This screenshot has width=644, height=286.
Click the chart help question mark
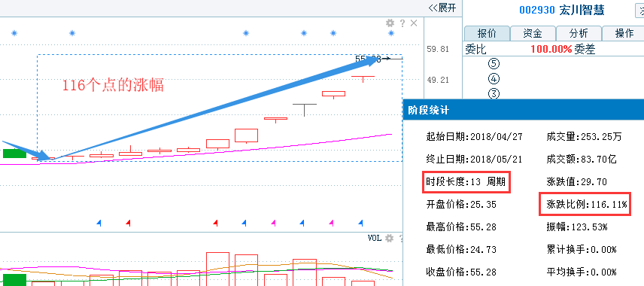pos(402,23)
